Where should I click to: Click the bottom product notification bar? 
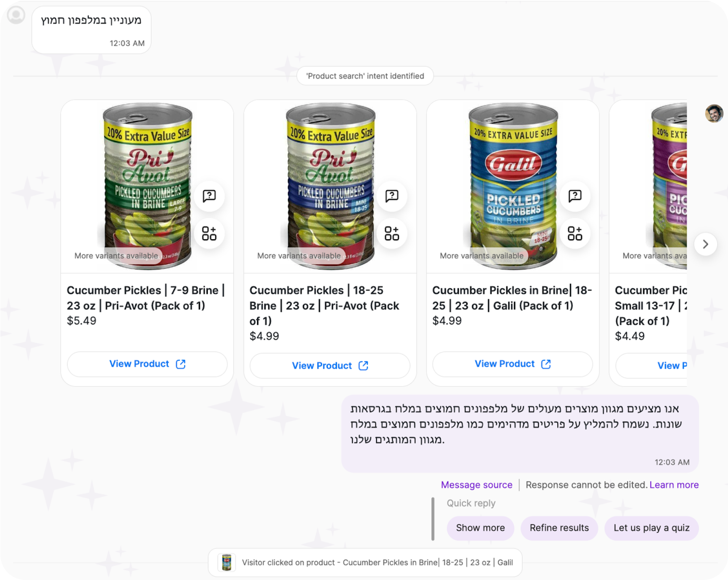tap(364, 564)
